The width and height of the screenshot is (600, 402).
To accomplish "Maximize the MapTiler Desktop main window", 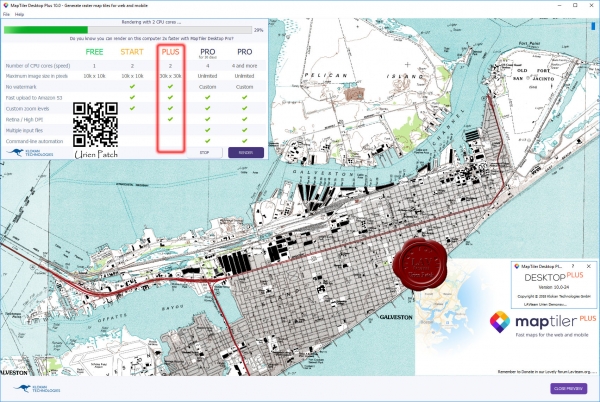I will [575, 5].
